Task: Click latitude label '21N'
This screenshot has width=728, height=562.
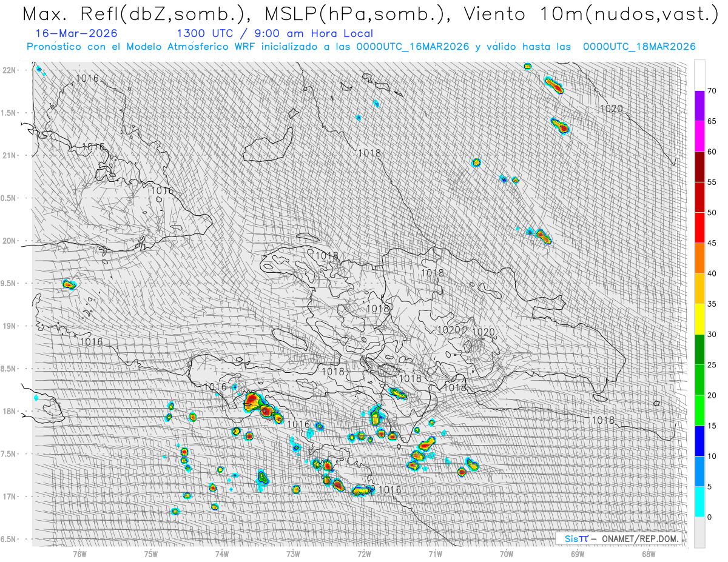Action: (x=10, y=156)
